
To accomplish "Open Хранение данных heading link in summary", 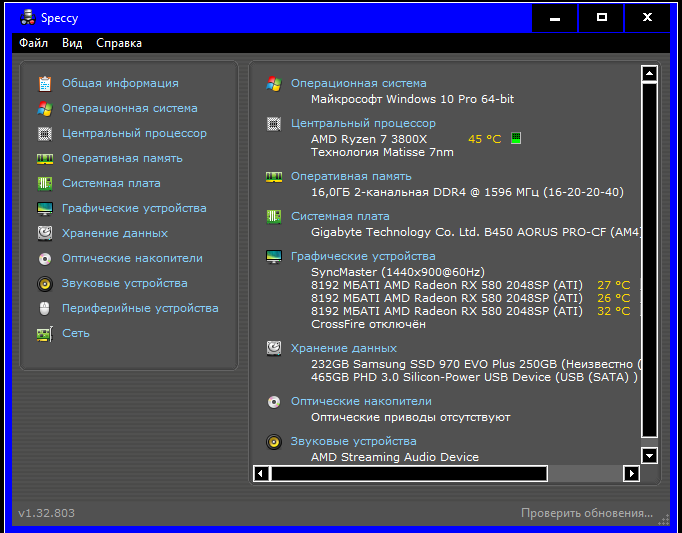I will (x=344, y=348).
